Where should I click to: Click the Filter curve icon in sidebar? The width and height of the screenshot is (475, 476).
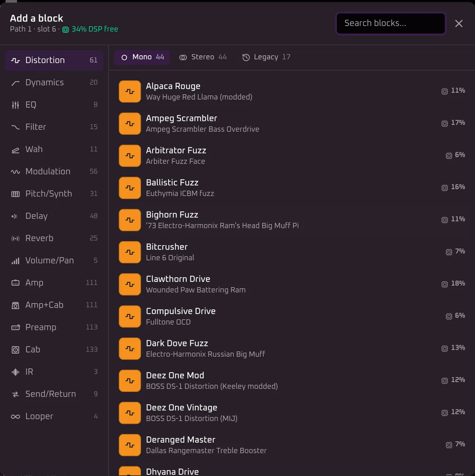point(15,127)
